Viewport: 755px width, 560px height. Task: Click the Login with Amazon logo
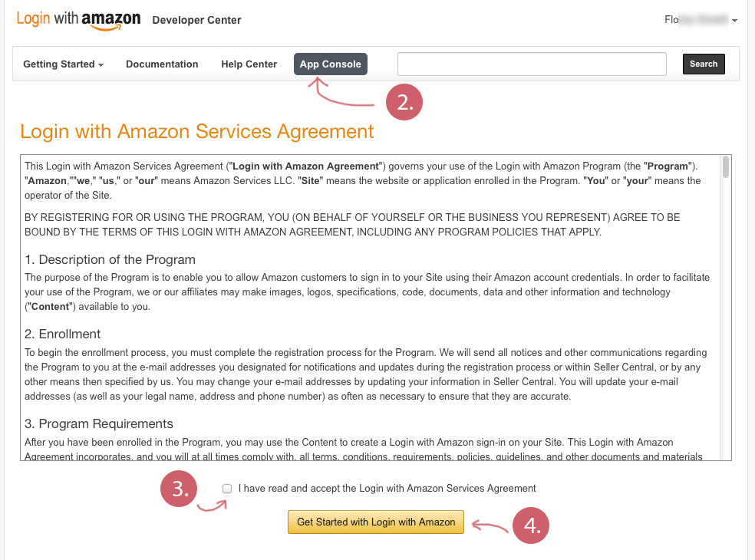[78, 19]
